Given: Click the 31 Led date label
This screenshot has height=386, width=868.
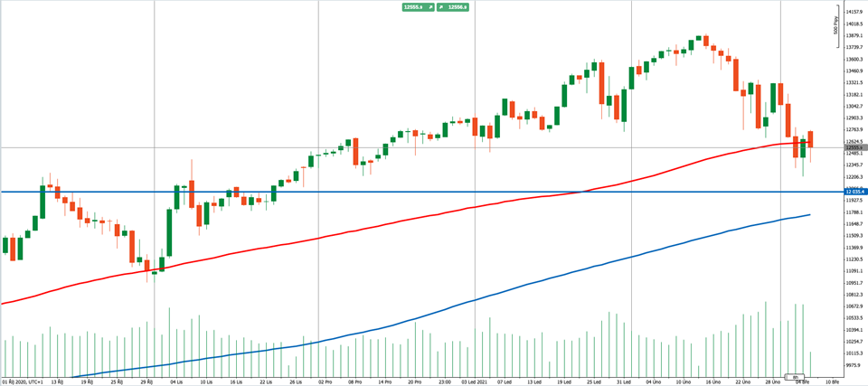Looking at the screenshot, I should click(625, 382).
